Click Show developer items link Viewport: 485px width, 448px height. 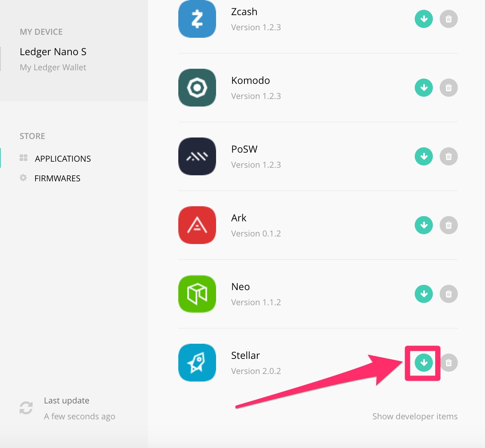pos(415,416)
